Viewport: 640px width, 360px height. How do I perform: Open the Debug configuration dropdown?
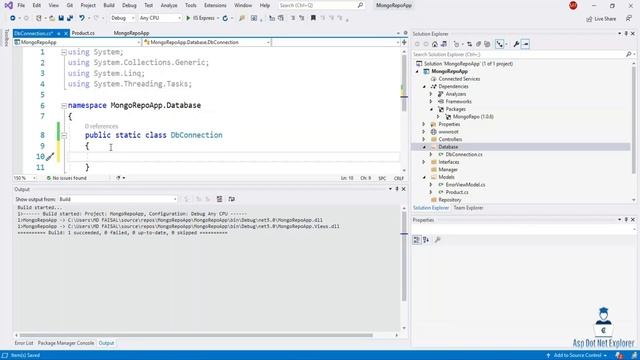pyautogui.click(x=122, y=18)
